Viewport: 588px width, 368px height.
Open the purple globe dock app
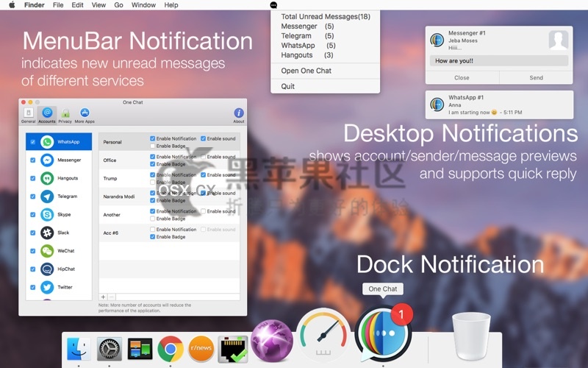[271, 341]
